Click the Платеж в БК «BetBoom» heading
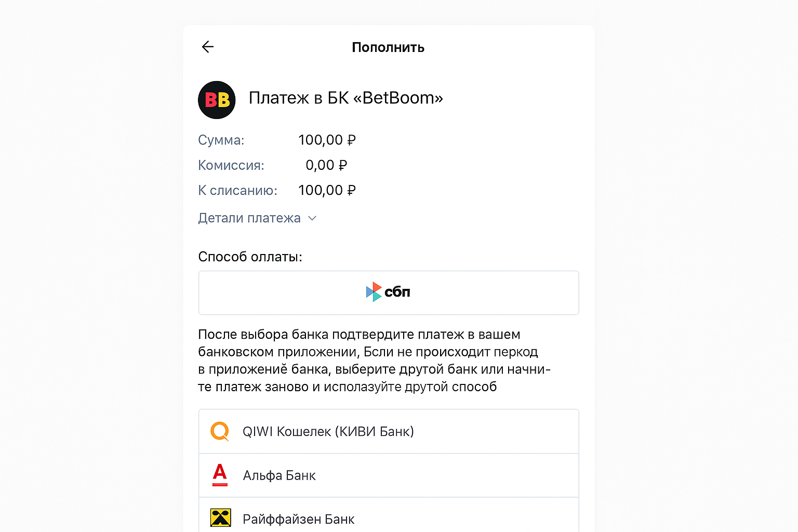798x532 pixels. tap(346, 98)
